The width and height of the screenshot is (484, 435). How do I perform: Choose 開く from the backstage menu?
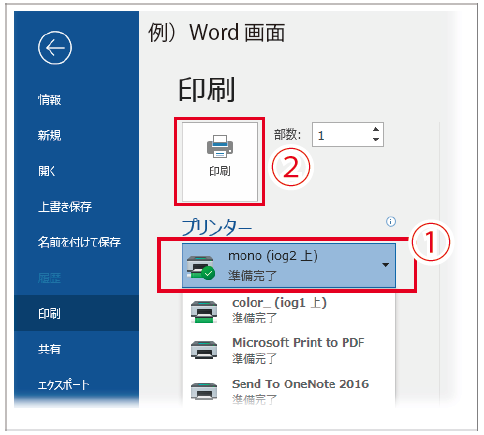pos(47,171)
